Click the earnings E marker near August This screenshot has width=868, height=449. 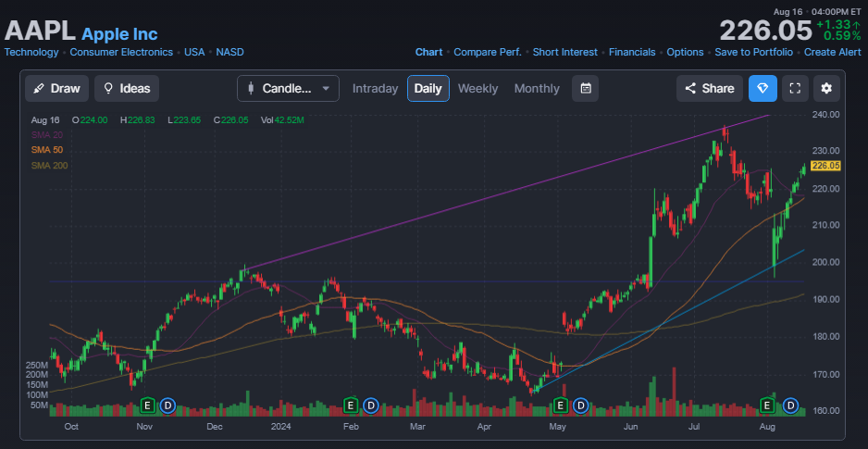click(767, 405)
